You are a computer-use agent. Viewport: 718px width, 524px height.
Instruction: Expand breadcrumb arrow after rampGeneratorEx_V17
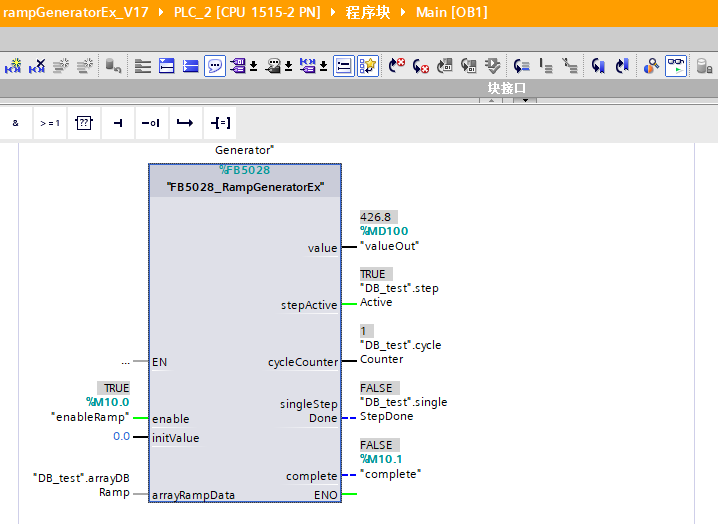161,12
